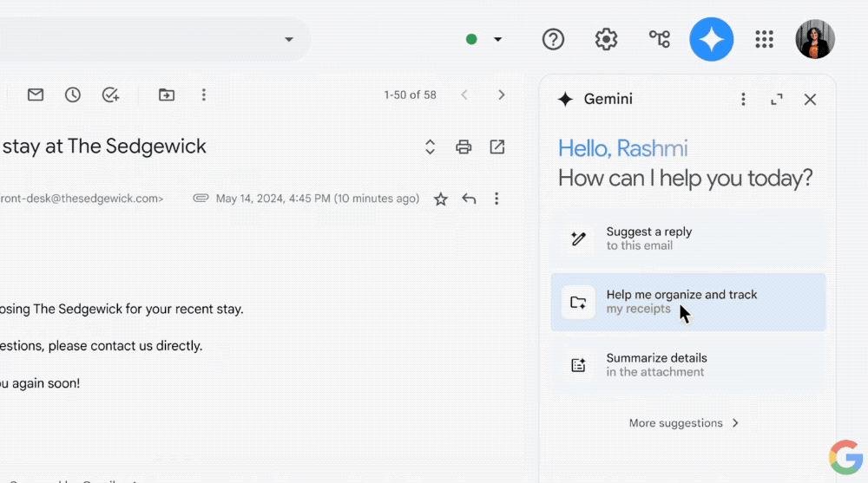Open toolbar more options menu
This screenshot has width=868, height=483.
(x=204, y=95)
